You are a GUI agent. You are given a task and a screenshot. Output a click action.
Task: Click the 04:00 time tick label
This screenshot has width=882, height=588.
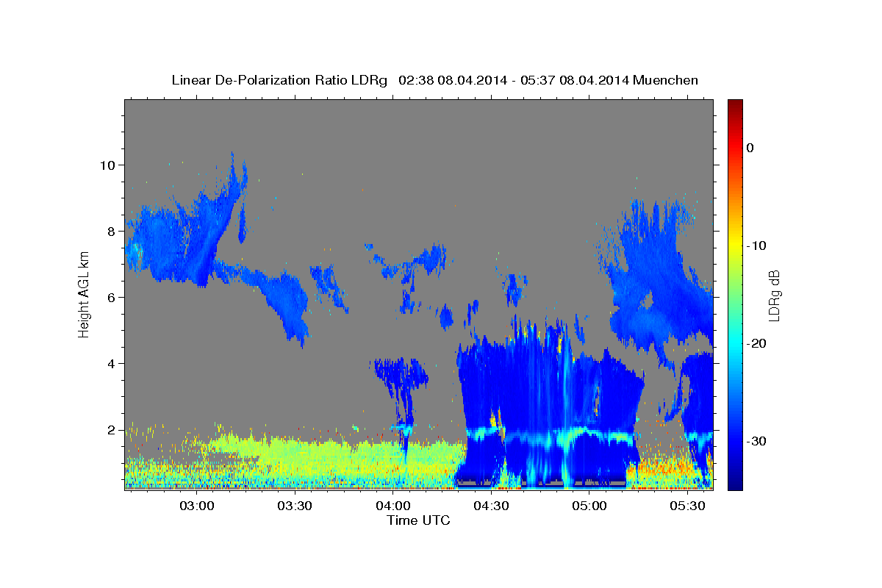(393, 506)
